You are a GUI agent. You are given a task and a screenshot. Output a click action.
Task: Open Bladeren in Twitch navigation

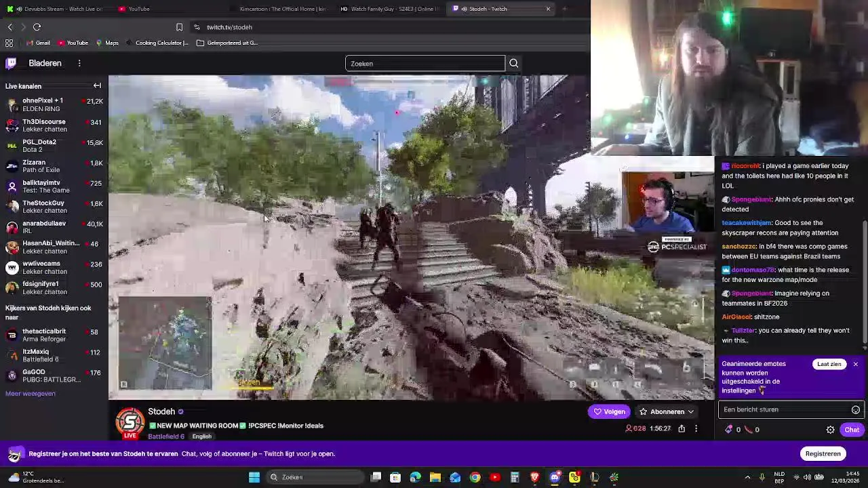[45, 63]
